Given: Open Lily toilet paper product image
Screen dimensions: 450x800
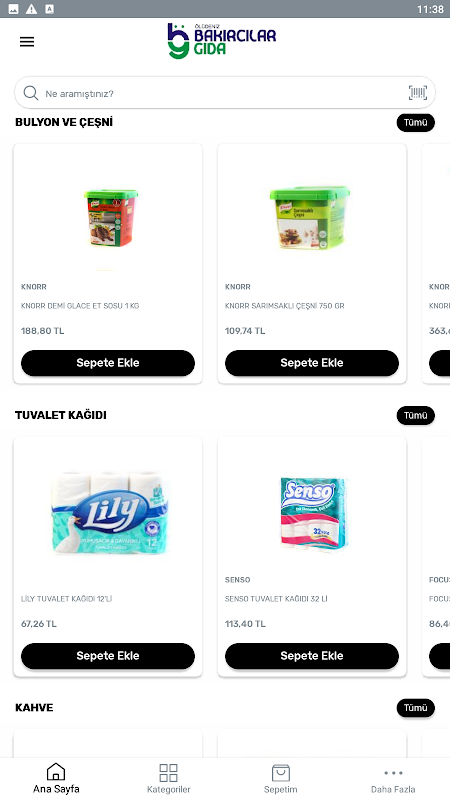Looking at the screenshot, I should click(109, 513).
